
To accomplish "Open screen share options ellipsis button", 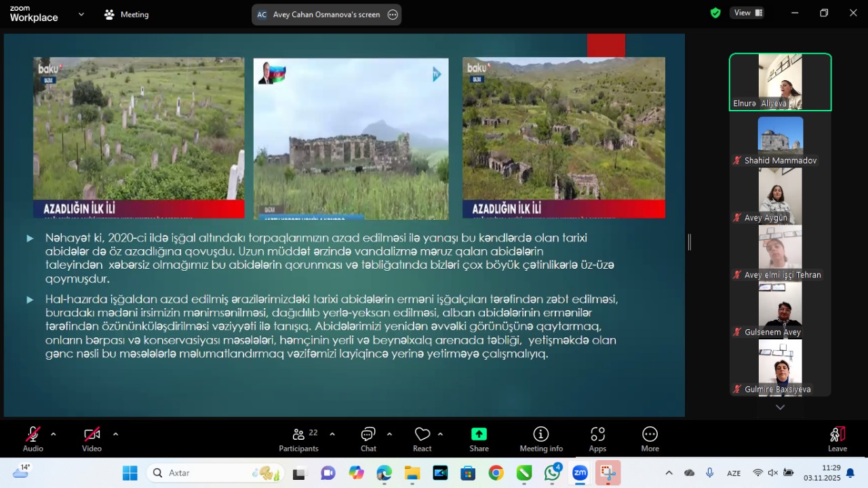I will tap(393, 15).
